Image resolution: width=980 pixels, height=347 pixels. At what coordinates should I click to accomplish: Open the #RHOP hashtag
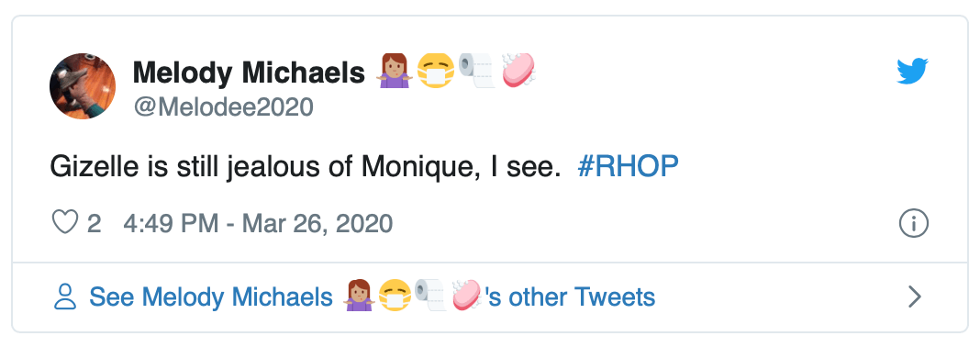(x=629, y=167)
